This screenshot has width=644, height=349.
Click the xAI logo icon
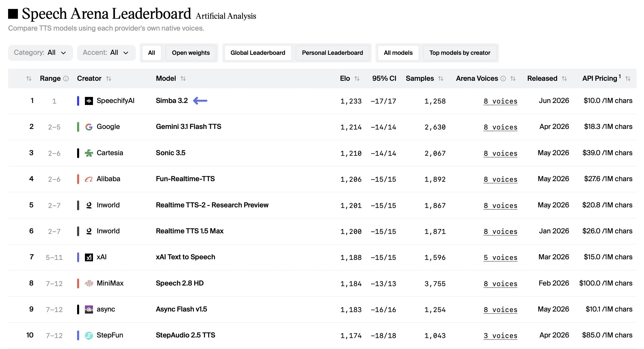[89, 257]
